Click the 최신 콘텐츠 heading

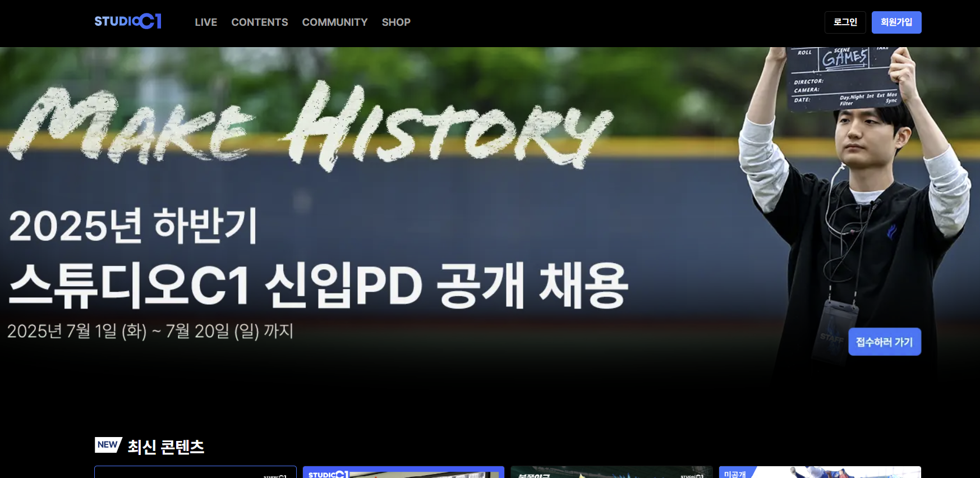(x=166, y=447)
